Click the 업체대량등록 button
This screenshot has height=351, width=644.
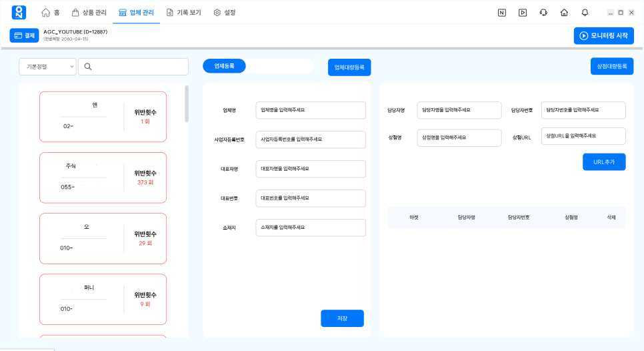(x=349, y=67)
